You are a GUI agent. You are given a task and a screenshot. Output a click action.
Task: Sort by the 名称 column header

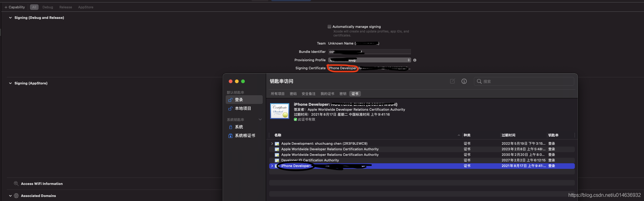click(x=278, y=135)
